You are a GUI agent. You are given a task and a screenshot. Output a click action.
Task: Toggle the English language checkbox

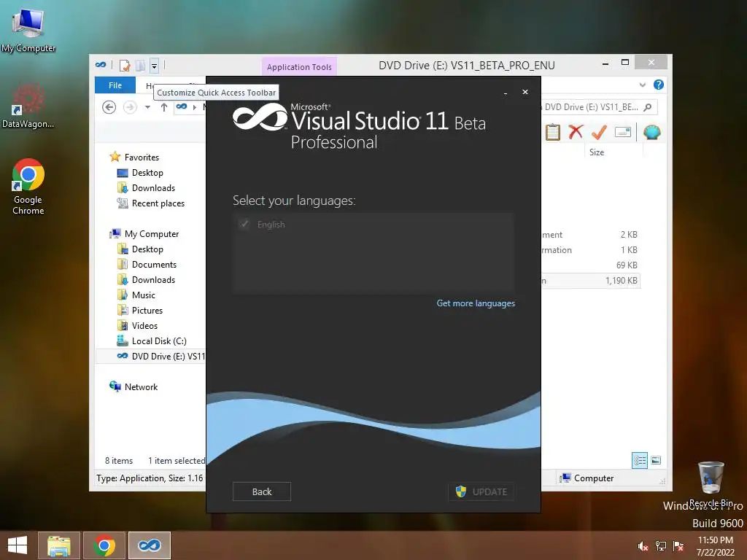[x=244, y=224]
